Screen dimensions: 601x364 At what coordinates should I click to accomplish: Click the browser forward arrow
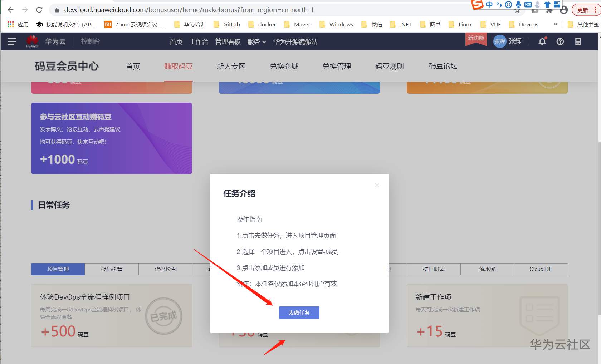point(25,10)
